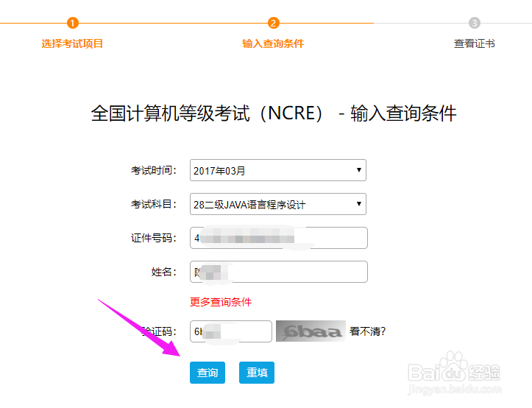This screenshot has height=408, width=532.
Task: Click the arrow of 2017年03月 select box
Action: (358, 170)
